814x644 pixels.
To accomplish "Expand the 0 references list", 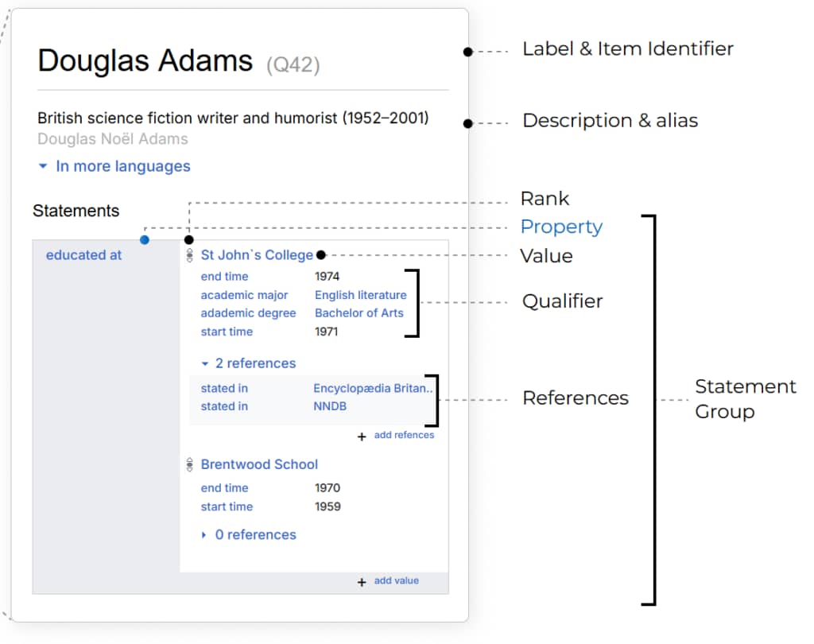I will (248, 535).
